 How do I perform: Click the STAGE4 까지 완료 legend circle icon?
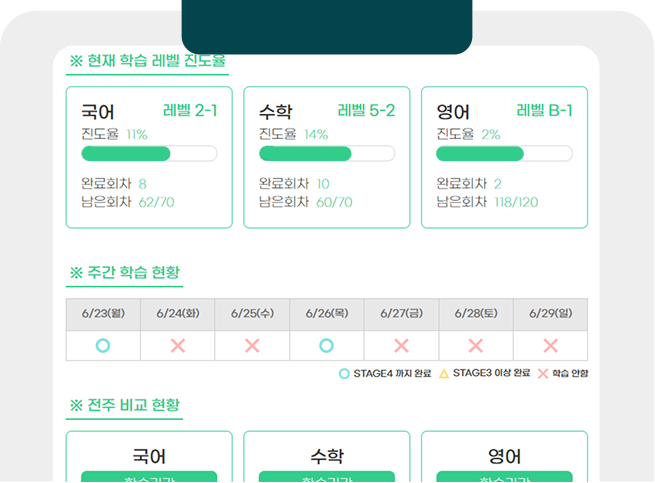click(344, 374)
